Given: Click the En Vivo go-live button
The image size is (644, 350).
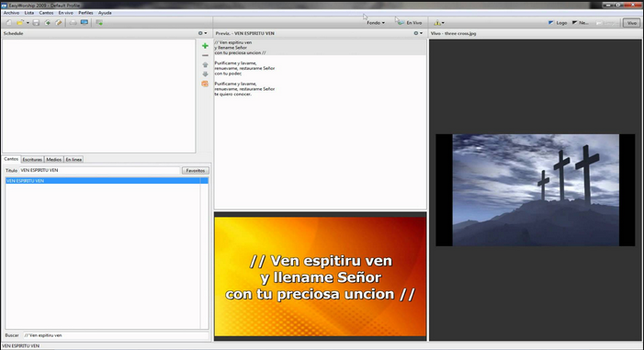Looking at the screenshot, I should pos(410,23).
